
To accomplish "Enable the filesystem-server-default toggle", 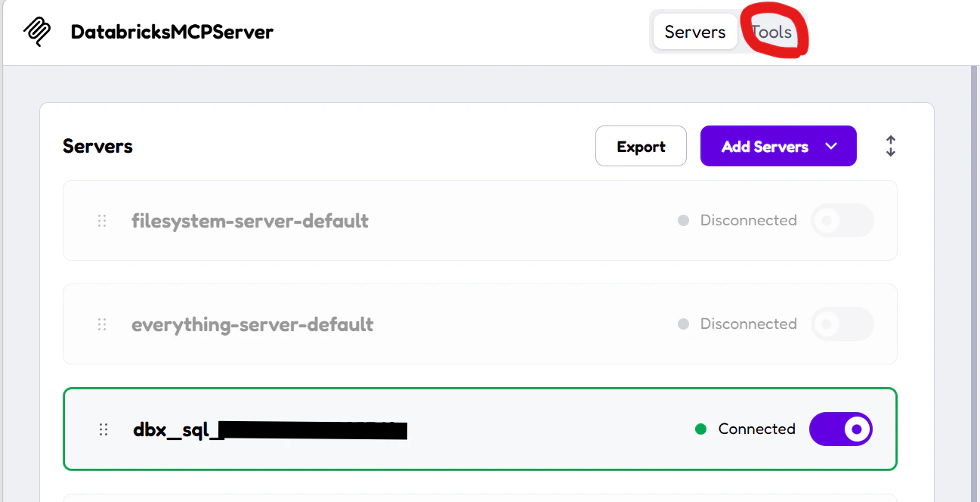I will click(842, 221).
